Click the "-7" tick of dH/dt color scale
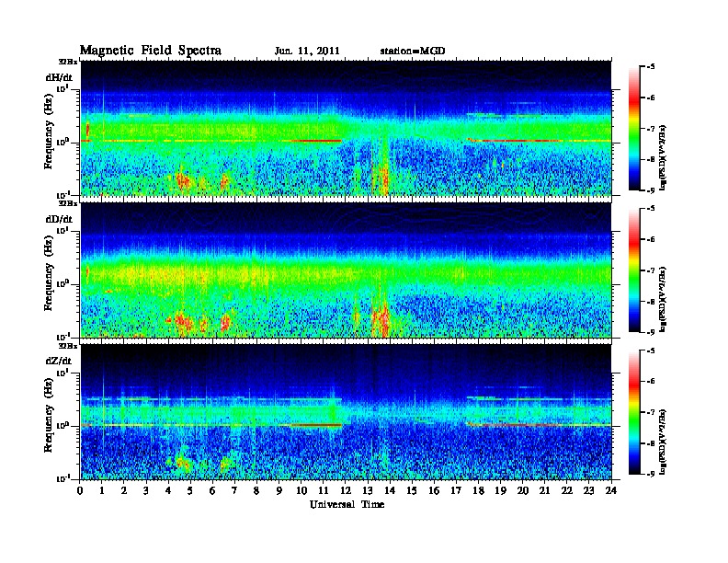The width and height of the screenshot is (728, 563). pos(651,129)
